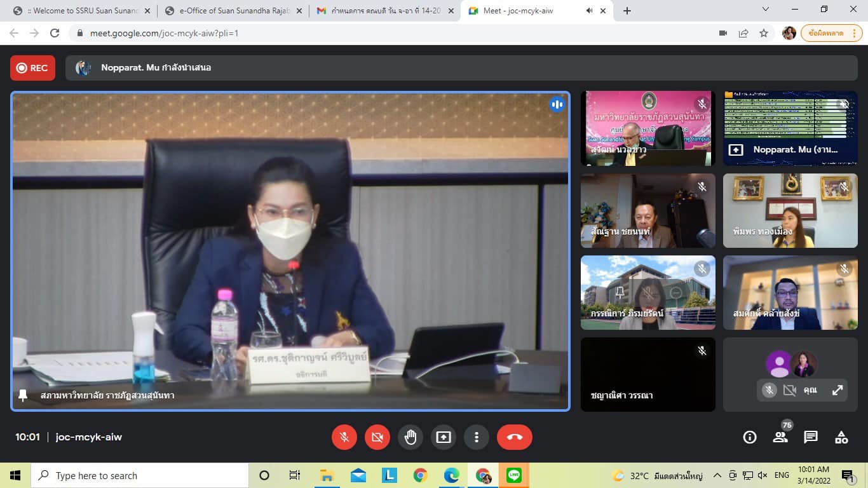Viewport: 868px width, 488px height.
Task: Select the Nopparat. Mu presentation thumbnail
Action: (x=790, y=128)
